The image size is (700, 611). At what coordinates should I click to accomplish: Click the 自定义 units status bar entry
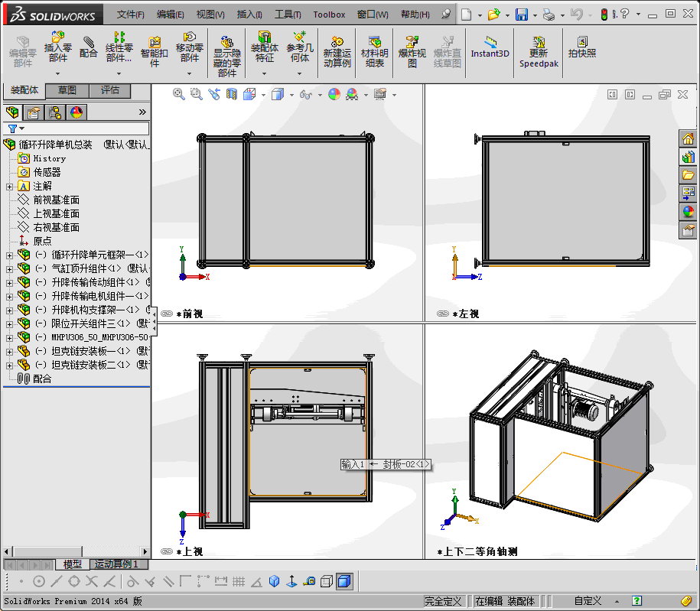coord(588,601)
